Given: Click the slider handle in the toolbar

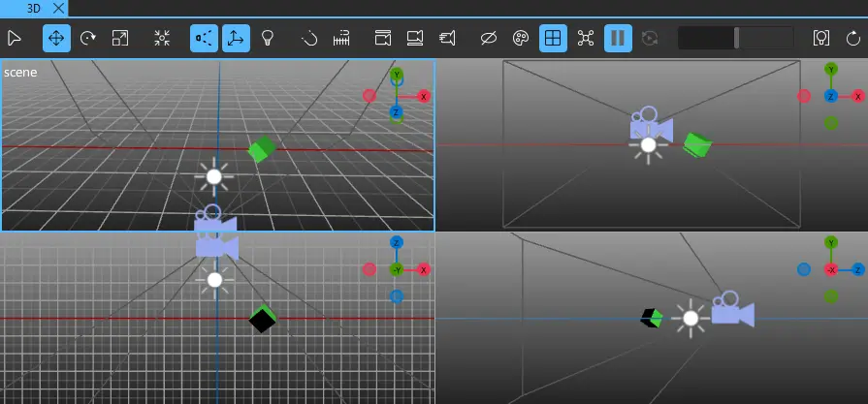Looking at the screenshot, I should (736, 38).
